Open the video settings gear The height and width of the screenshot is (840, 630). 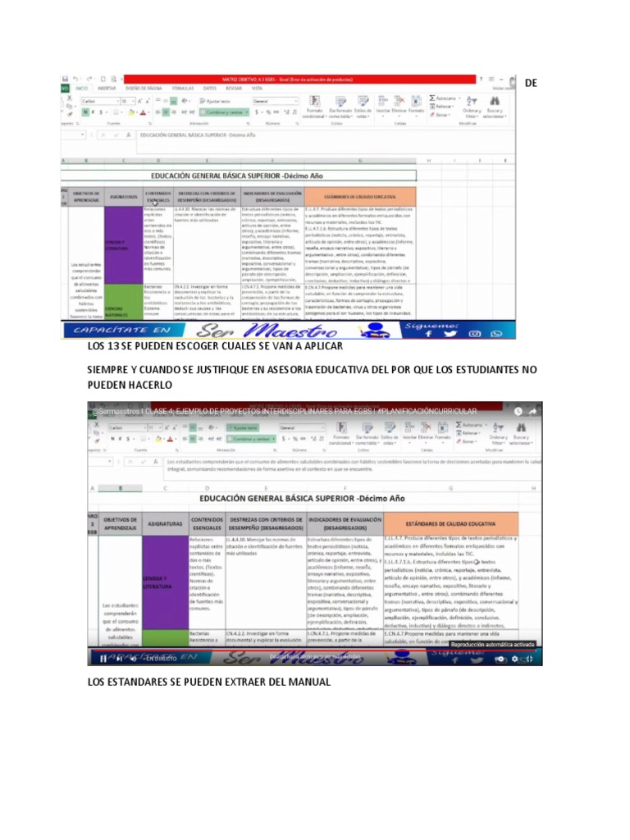[515, 659]
